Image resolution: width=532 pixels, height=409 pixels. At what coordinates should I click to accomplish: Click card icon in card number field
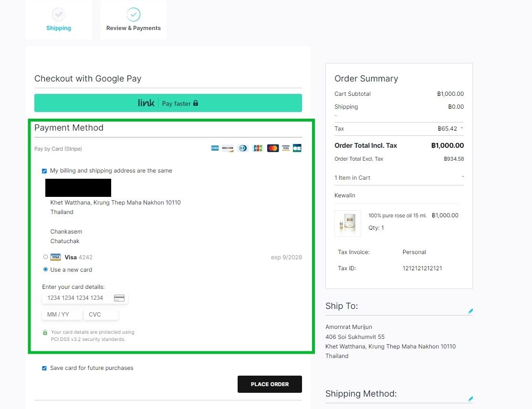119,298
